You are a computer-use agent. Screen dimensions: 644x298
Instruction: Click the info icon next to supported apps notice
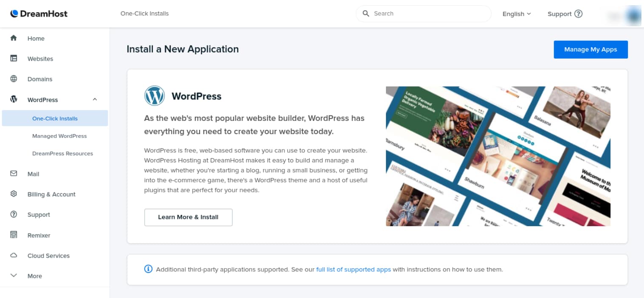(x=148, y=269)
